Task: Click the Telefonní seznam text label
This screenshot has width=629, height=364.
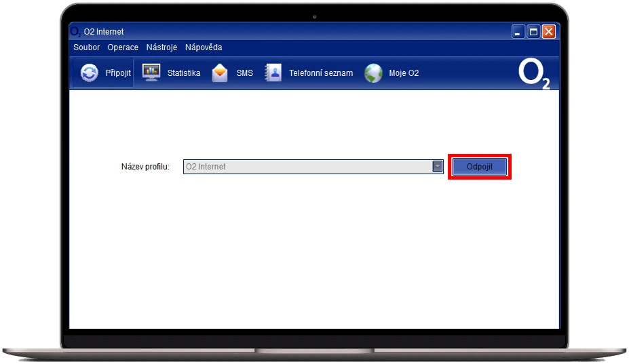Action: pyautogui.click(x=321, y=73)
